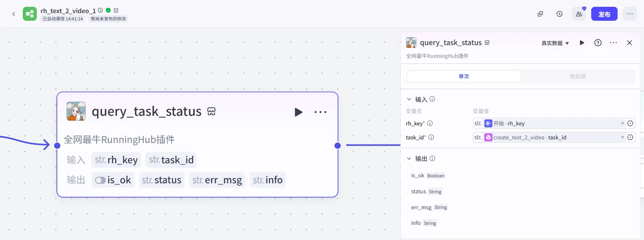Viewport: 644px width, 240px height.
Task: Click the node's right output port
Action: [x=338, y=145]
